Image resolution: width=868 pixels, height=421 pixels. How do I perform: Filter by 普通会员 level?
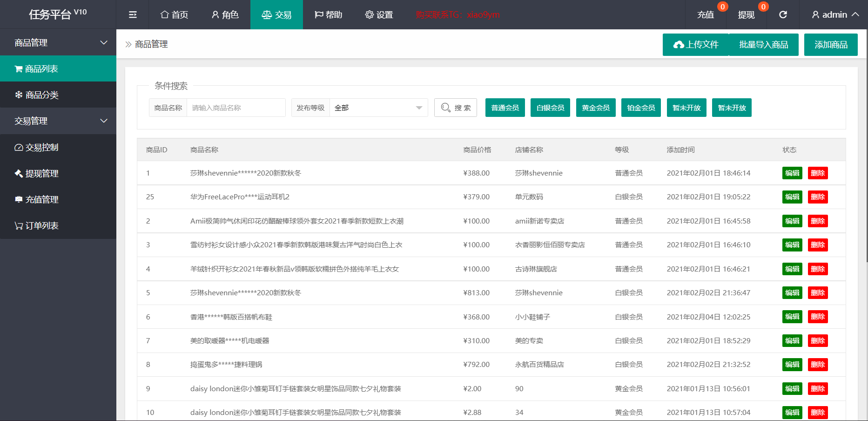point(505,108)
